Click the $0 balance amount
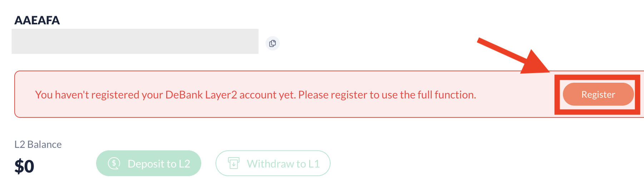Screen dimensions: 644x184 (24, 166)
